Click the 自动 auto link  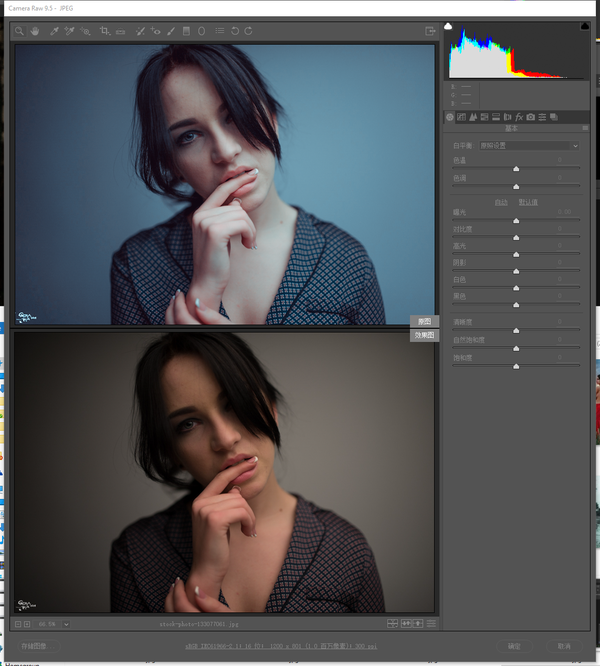501,202
